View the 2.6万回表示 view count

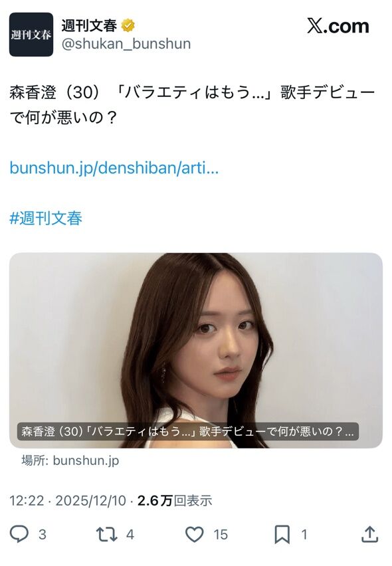175,501
